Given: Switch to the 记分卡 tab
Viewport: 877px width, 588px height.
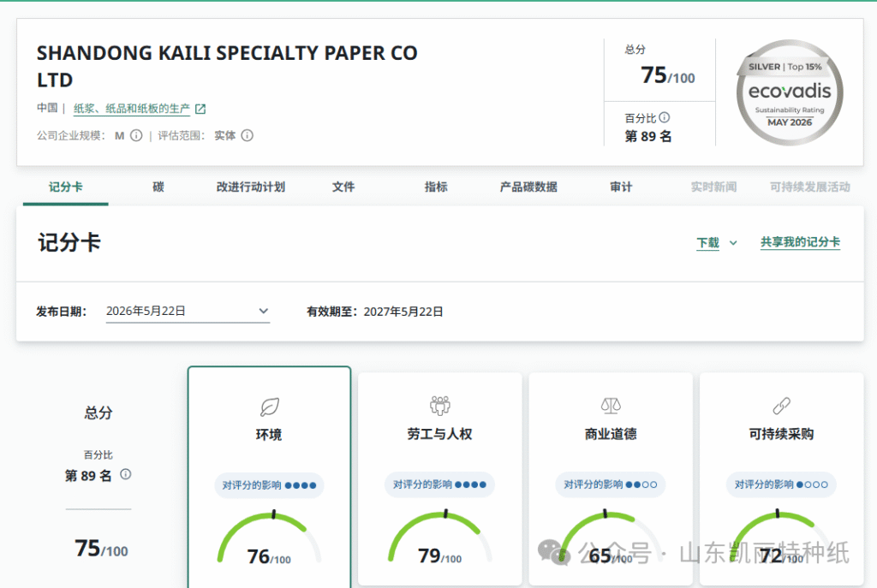Looking at the screenshot, I should click(65, 187).
